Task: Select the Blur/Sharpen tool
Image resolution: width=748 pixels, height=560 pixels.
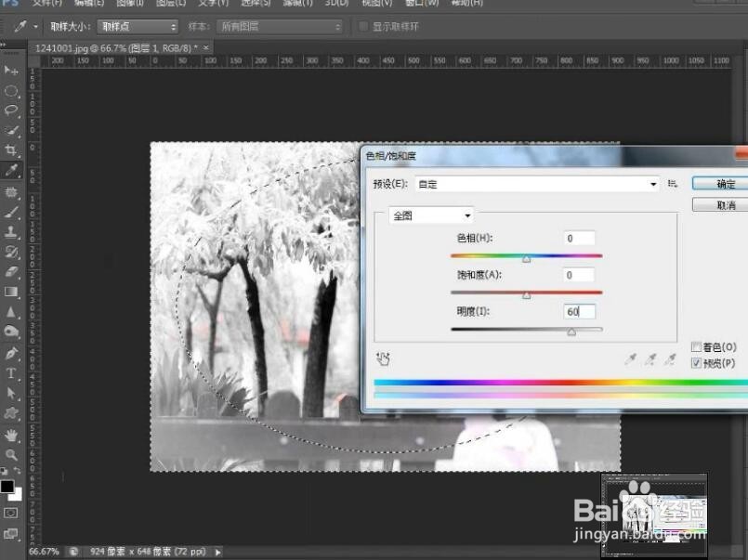Action: point(10,312)
